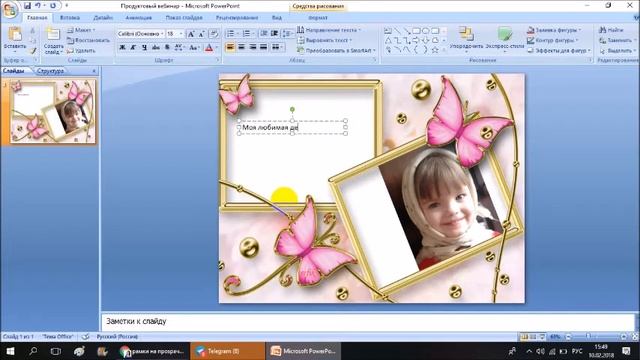Click zoom out minus button
This screenshot has height=360, width=640.
568,337
